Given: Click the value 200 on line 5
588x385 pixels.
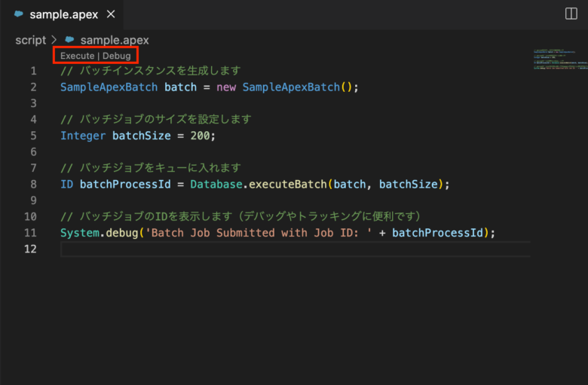Looking at the screenshot, I should tap(200, 136).
